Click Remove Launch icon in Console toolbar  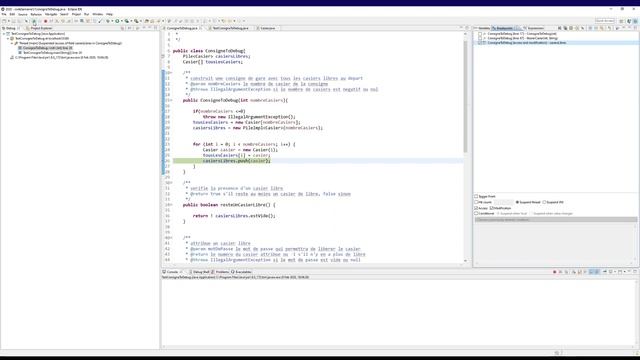pos(560,272)
